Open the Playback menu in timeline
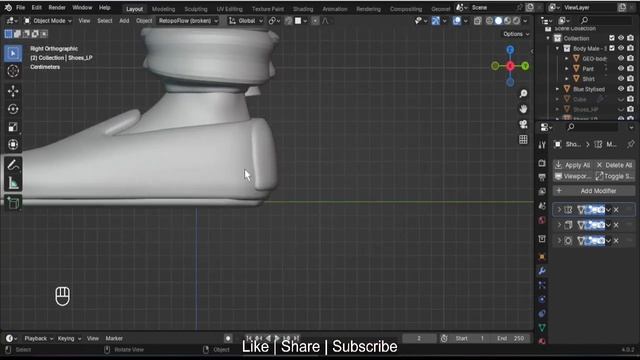Viewport: 640px width, 360px height. point(38,338)
